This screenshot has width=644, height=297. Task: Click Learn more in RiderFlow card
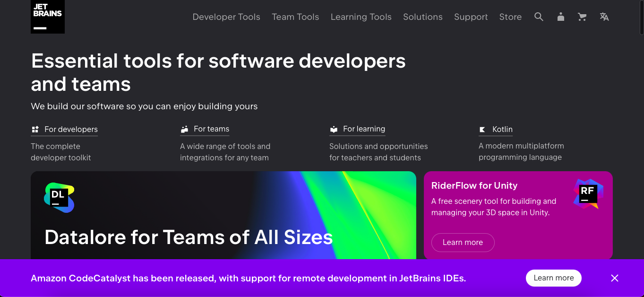(463, 242)
